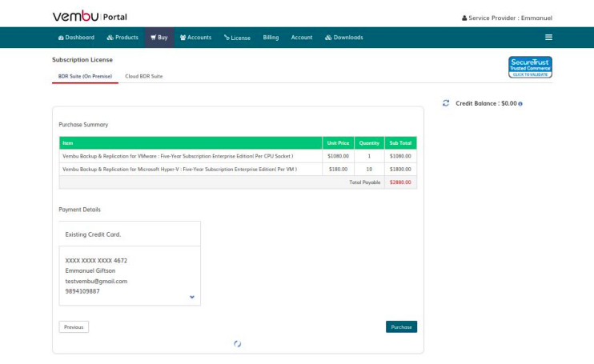Viewport: 594px width, 364px height.
Task: Click the Quantity column header
Action: point(369,143)
